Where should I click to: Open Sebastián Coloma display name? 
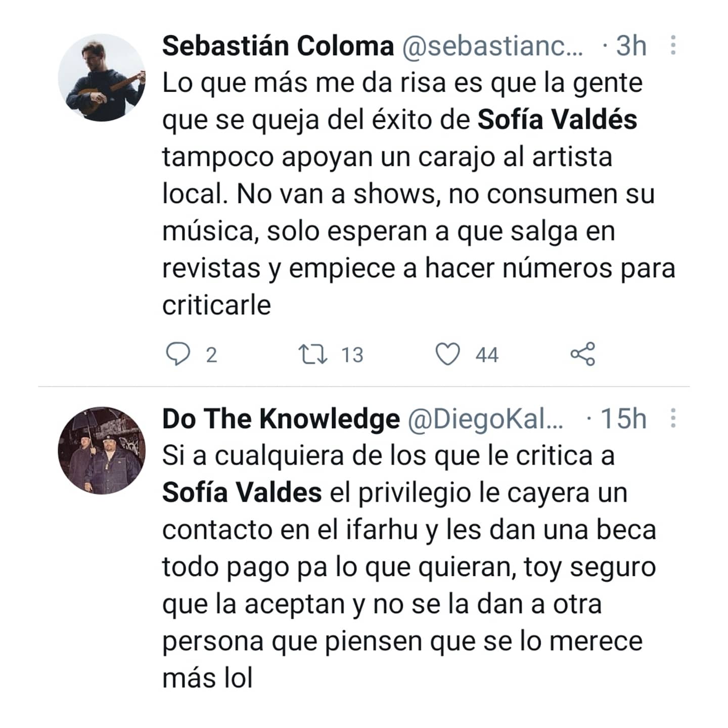278,46
